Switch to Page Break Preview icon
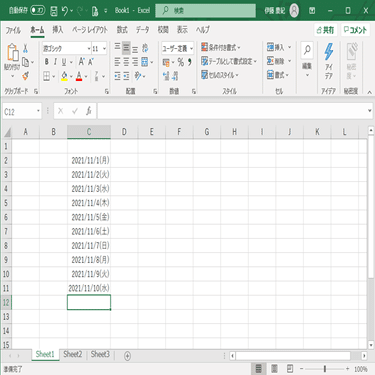Image resolution: width=375 pixels, height=375 pixels. [x=290, y=369]
